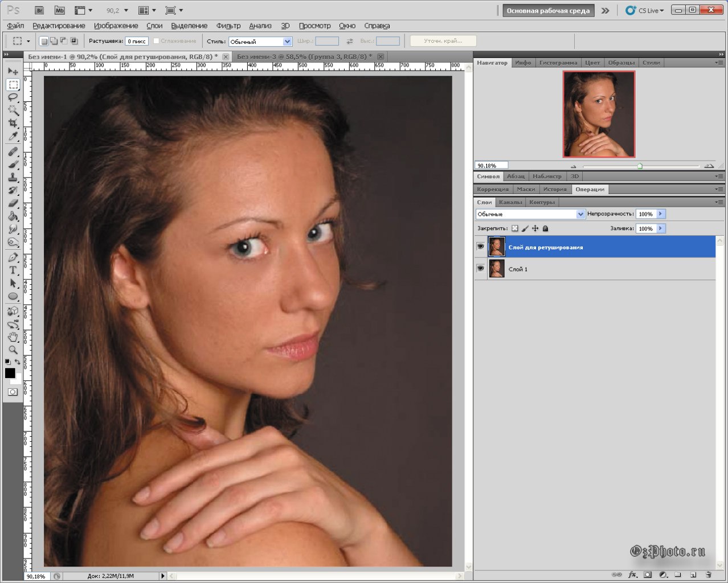Screen dimensions: 728x583
Task: Open the "Стиль" dropdown in options bar
Action: pos(260,42)
